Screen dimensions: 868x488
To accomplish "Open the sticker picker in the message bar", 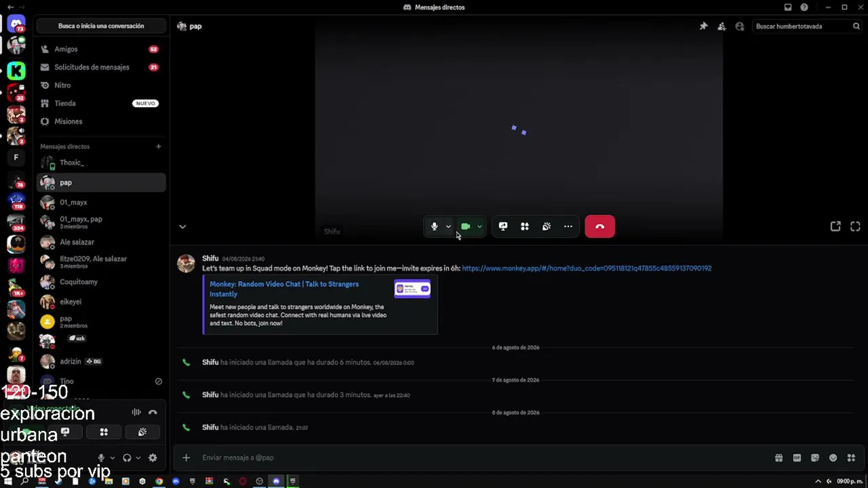I will pyautogui.click(x=815, y=457).
